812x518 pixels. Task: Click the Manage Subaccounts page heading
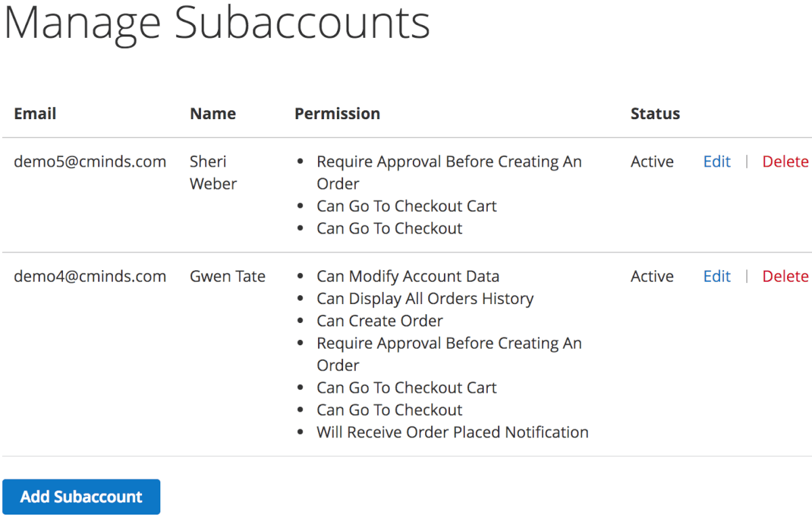pyautogui.click(x=217, y=23)
